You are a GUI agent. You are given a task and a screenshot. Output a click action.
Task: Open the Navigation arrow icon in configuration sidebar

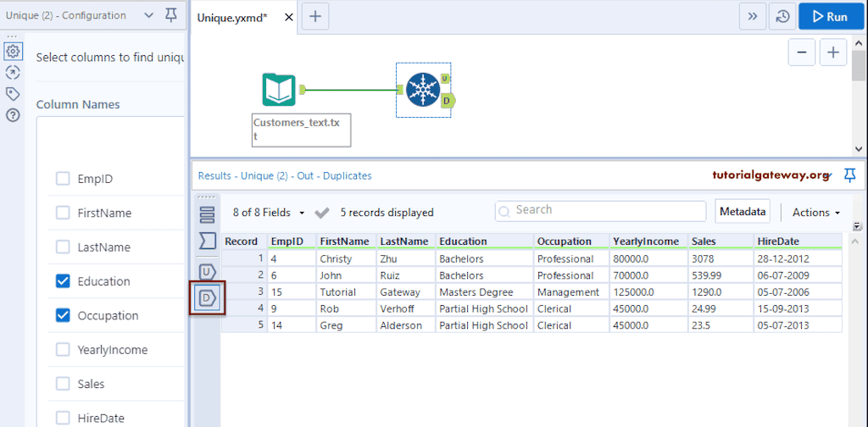pyautogui.click(x=13, y=73)
